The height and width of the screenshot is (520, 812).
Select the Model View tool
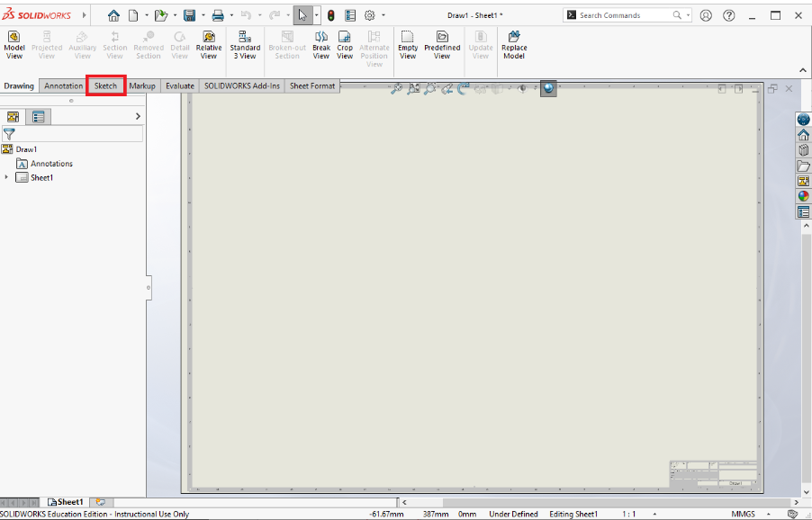[14, 43]
